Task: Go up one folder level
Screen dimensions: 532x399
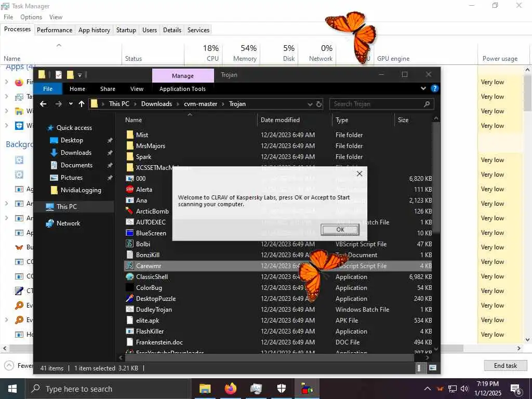Action: click(82, 104)
